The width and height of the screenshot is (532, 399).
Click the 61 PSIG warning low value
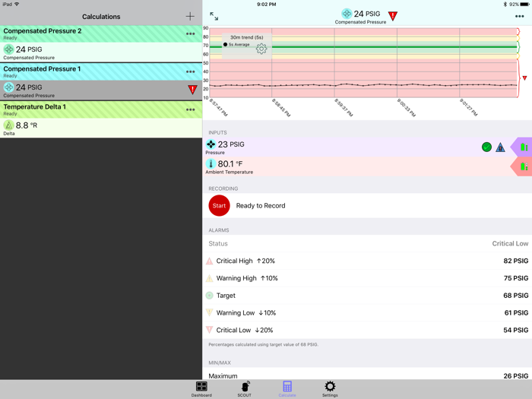point(516,313)
